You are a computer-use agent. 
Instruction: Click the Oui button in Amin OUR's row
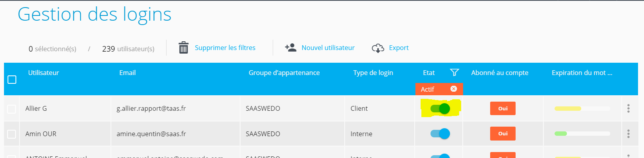click(503, 134)
